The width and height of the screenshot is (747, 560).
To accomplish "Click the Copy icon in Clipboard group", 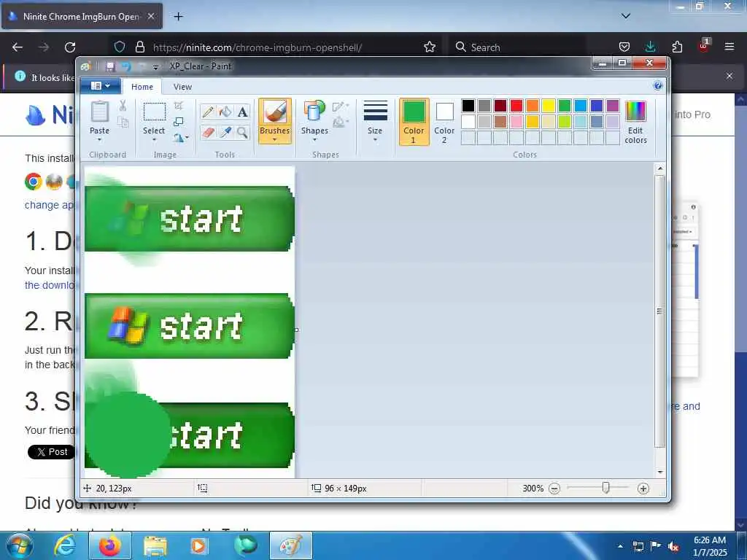I will coord(123,122).
